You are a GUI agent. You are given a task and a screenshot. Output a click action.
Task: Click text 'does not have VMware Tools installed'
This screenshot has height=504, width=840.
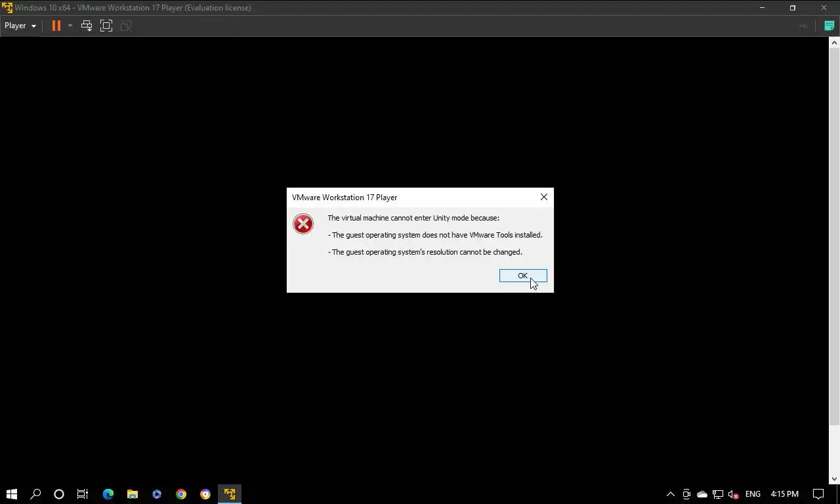coord(482,235)
